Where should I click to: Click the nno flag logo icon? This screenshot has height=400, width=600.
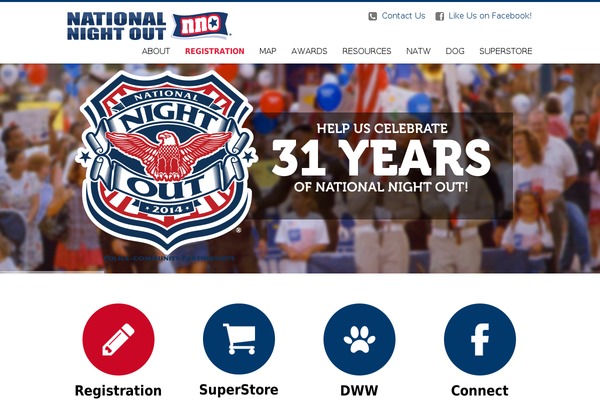pyautogui.click(x=201, y=25)
